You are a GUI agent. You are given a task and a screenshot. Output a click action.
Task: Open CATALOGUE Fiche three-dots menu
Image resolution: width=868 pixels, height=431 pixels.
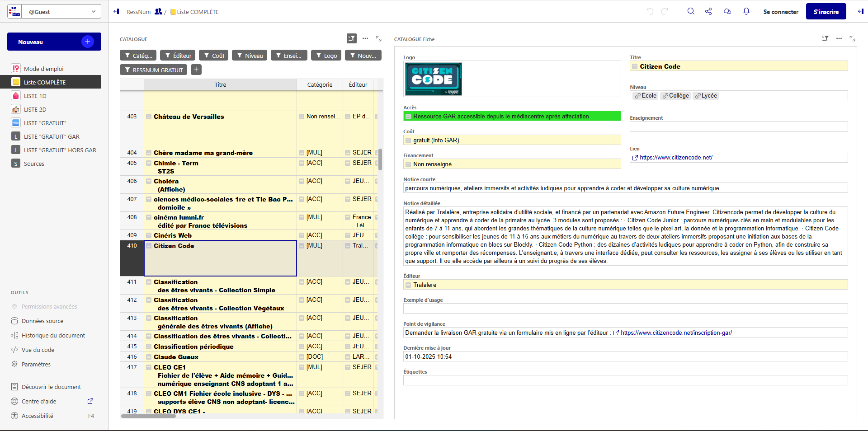coord(839,39)
